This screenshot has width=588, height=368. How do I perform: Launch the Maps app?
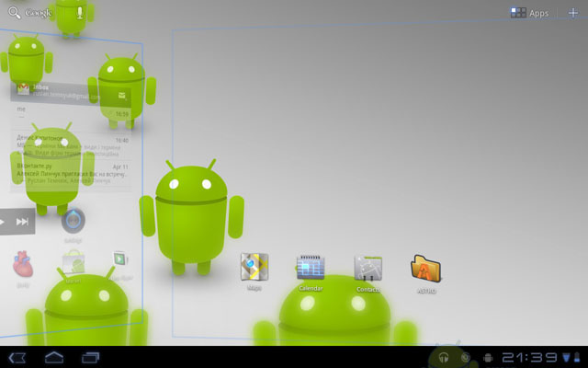tap(254, 268)
